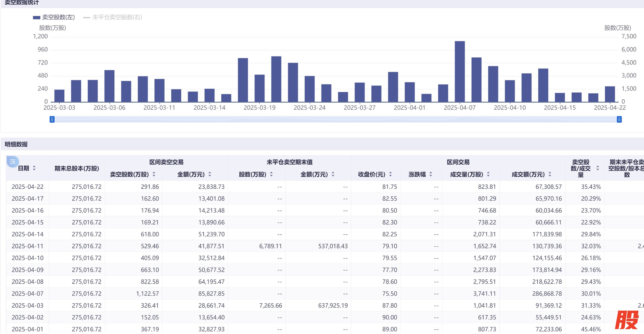The image size is (644, 334).
Task: Select the 2025-04-22 table row date
Action: 28,187
